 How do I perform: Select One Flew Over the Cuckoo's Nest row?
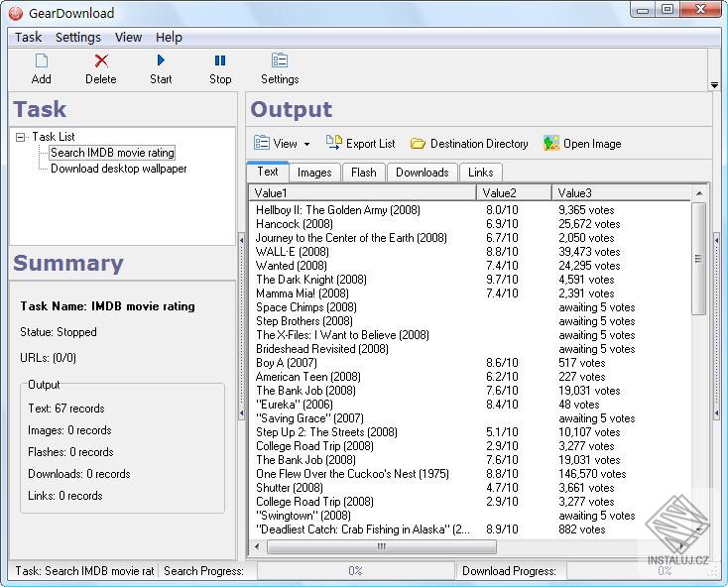[469, 474]
